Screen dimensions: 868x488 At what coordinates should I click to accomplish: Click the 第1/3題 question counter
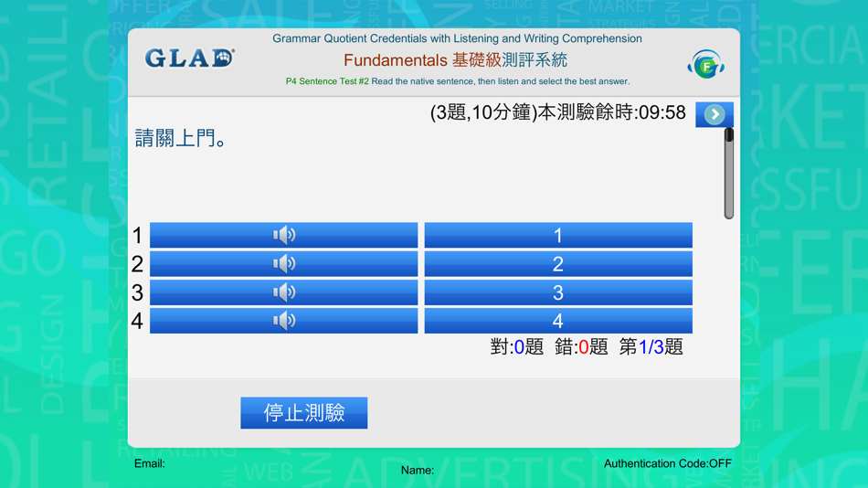651,347
